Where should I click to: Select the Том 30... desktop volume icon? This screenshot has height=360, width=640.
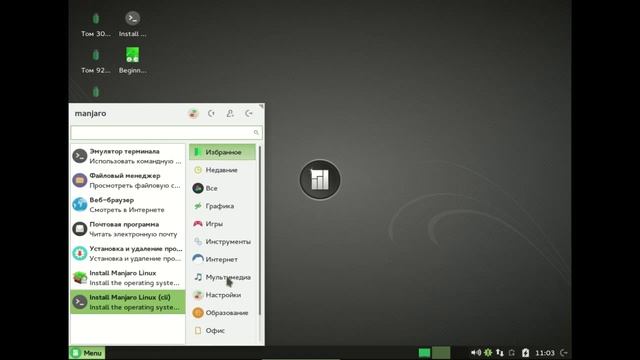point(96,24)
